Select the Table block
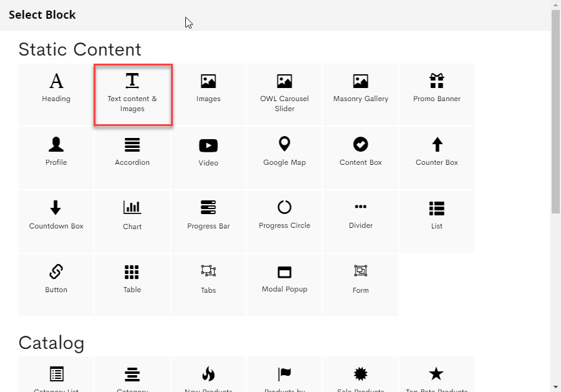Screen dimensions: 561x392 [132, 285]
